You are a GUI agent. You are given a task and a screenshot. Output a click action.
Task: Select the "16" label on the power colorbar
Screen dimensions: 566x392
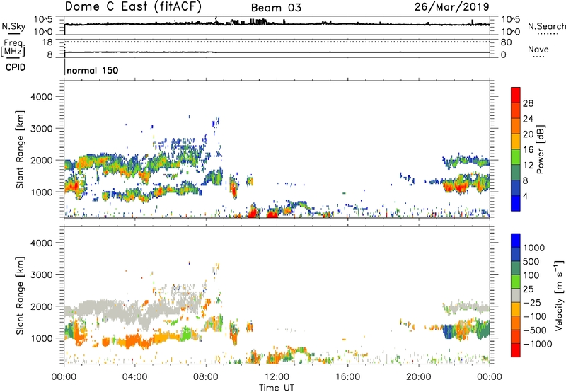[x=528, y=150]
